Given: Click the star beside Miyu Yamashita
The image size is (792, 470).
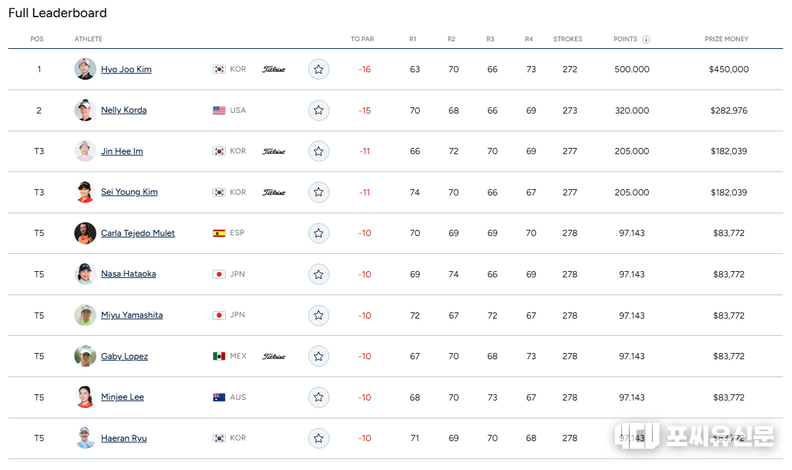Looking at the screenshot, I should [x=318, y=315].
